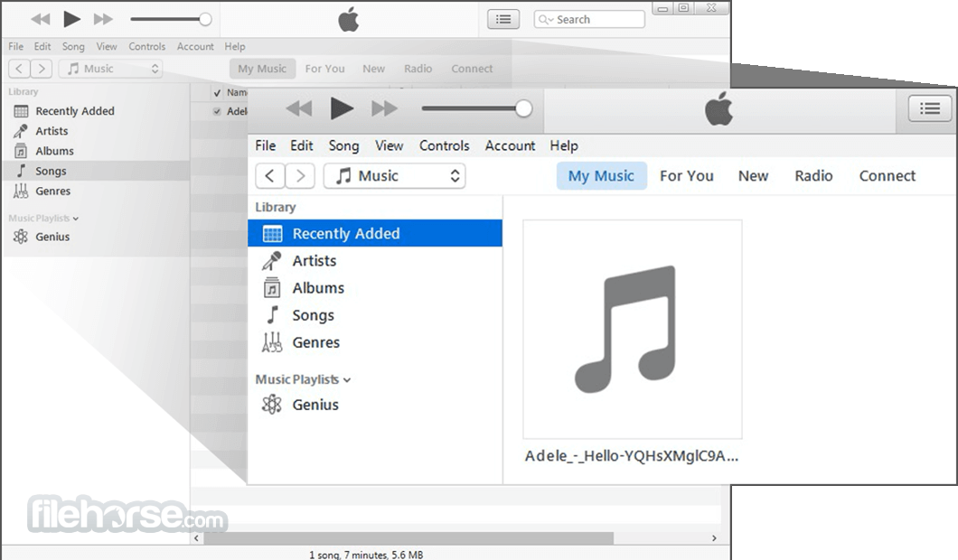Select For You tab in the small background window
The height and width of the screenshot is (560, 958).
(x=325, y=69)
